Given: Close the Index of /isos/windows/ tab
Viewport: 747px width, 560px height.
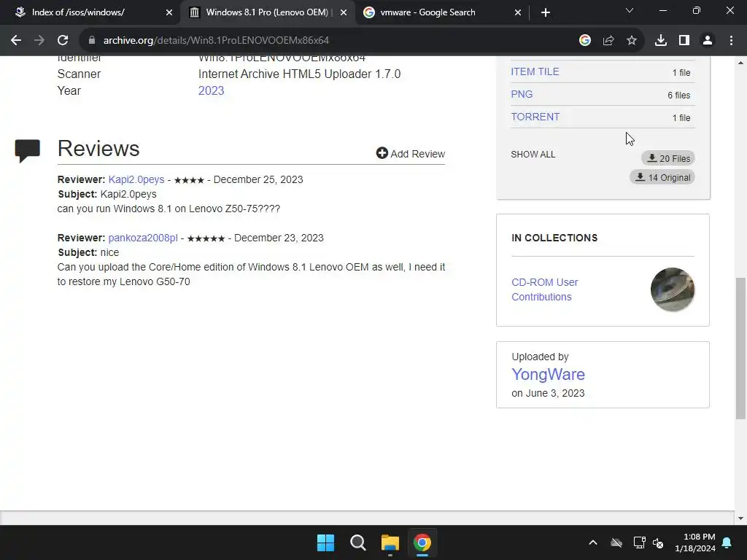Looking at the screenshot, I should tap(169, 12).
